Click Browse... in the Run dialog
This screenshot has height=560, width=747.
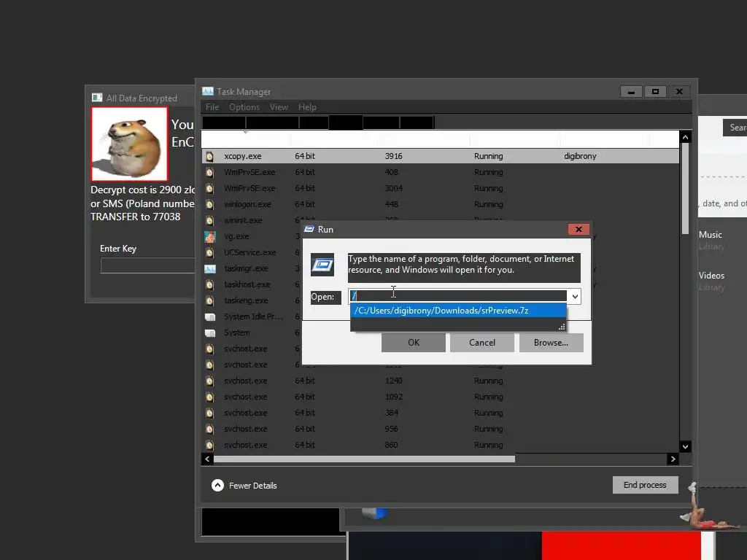tap(551, 343)
